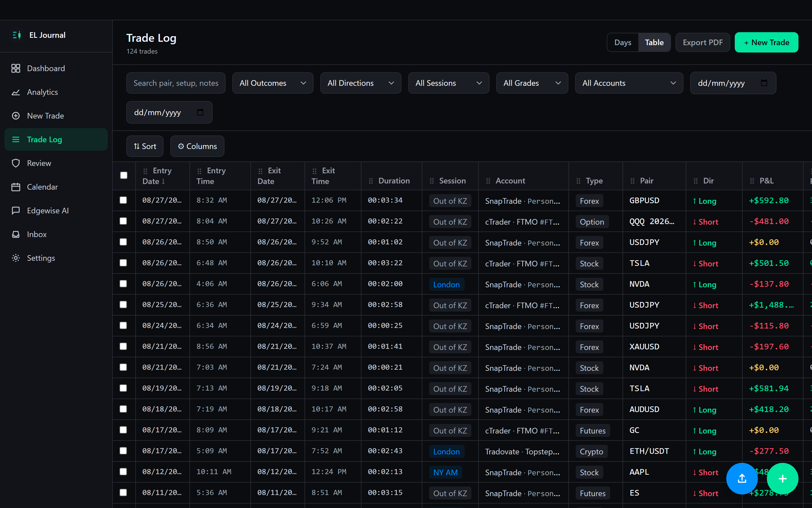Check the 6:48 AM TSLA row checkbox

123,263
